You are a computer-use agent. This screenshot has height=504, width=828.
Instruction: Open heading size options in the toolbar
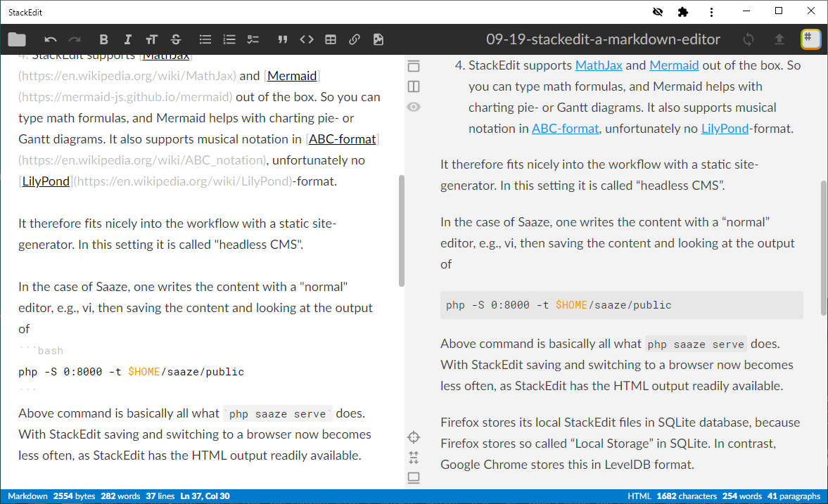coord(151,39)
